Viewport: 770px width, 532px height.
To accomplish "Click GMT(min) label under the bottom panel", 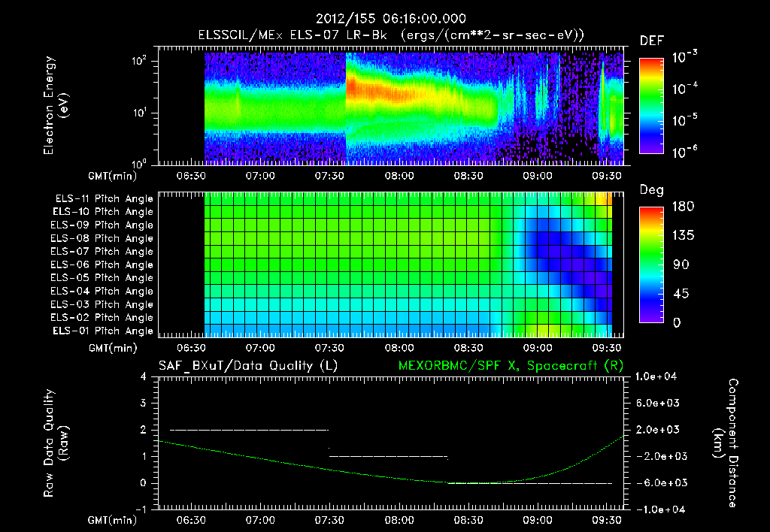I will [113, 520].
